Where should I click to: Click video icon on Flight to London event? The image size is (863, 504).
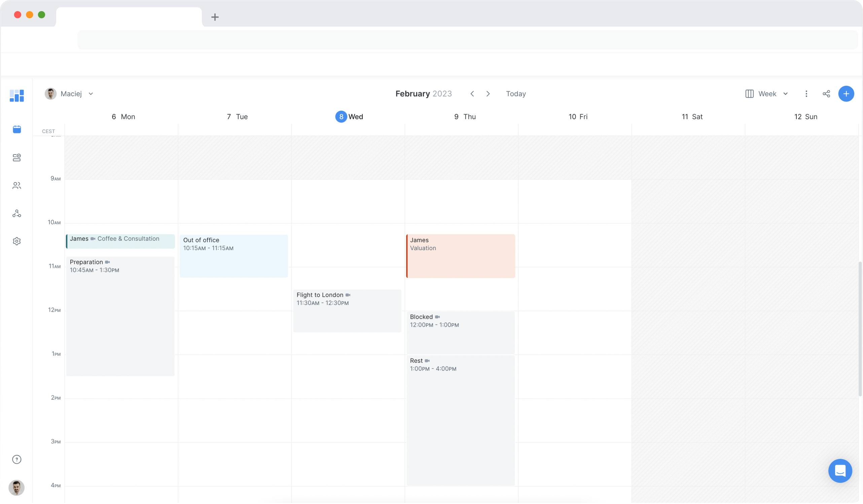(348, 295)
